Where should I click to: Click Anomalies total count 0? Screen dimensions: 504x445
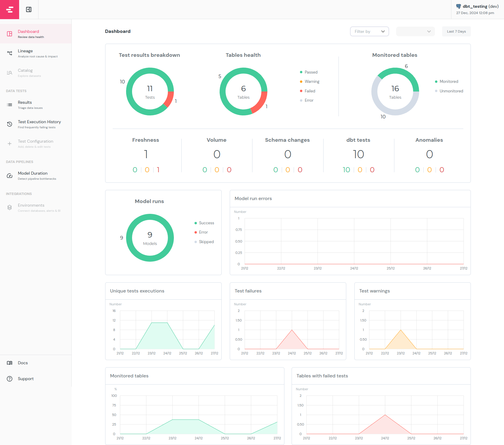[429, 154]
